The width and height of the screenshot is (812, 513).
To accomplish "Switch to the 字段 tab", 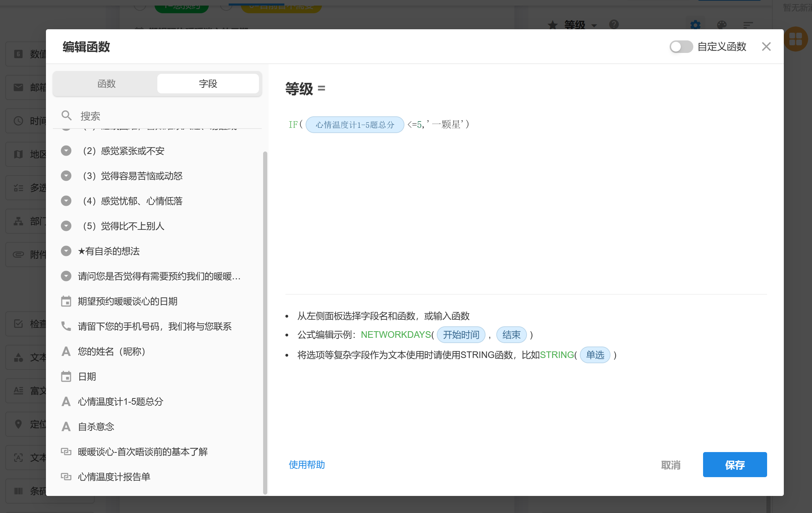I will coord(208,84).
